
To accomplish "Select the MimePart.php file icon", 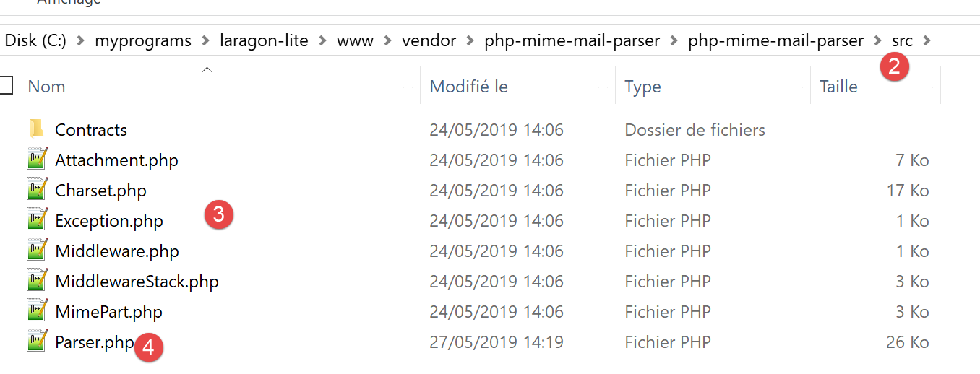I will [x=37, y=311].
